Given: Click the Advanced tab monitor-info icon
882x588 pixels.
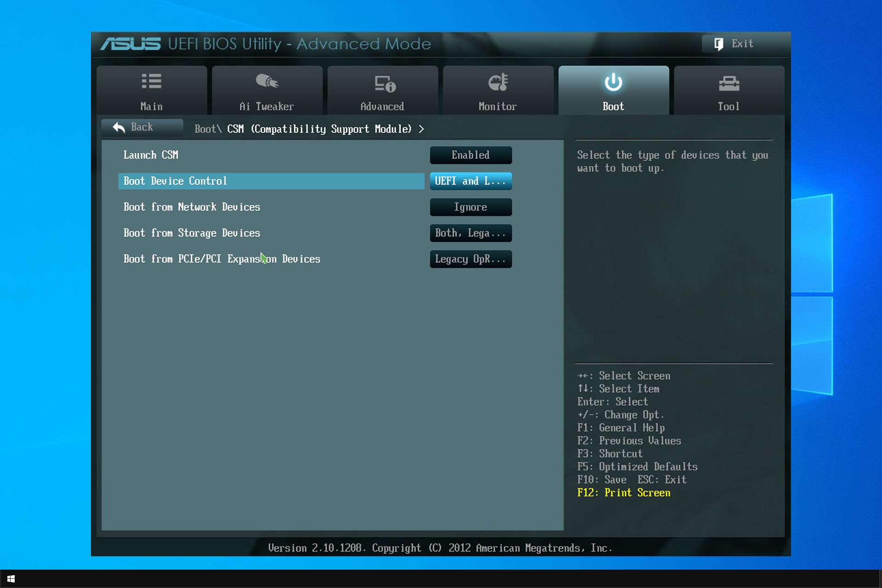Looking at the screenshot, I should coord(384,84).
